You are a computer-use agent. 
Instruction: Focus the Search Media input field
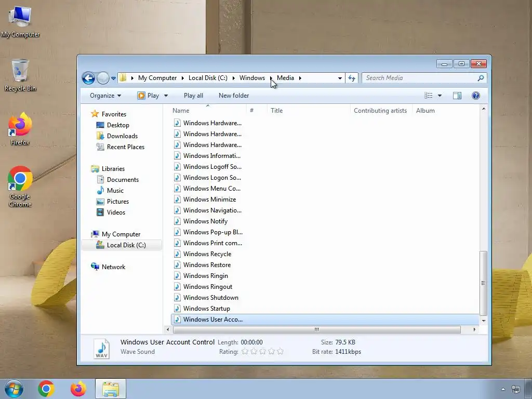point(419,78)
